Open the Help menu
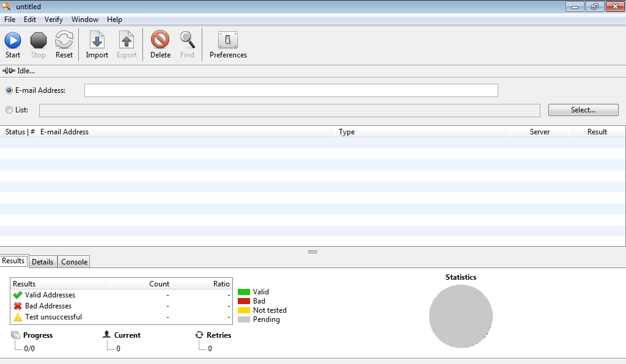 coord(114,20)
